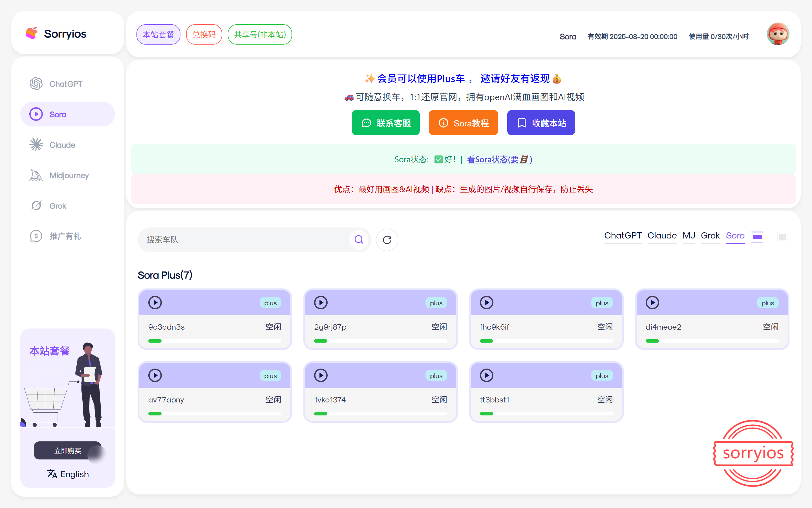Click the magnifier search icon
The width and height of the screenshot is (812, 508).
click(x=359, y=240)
